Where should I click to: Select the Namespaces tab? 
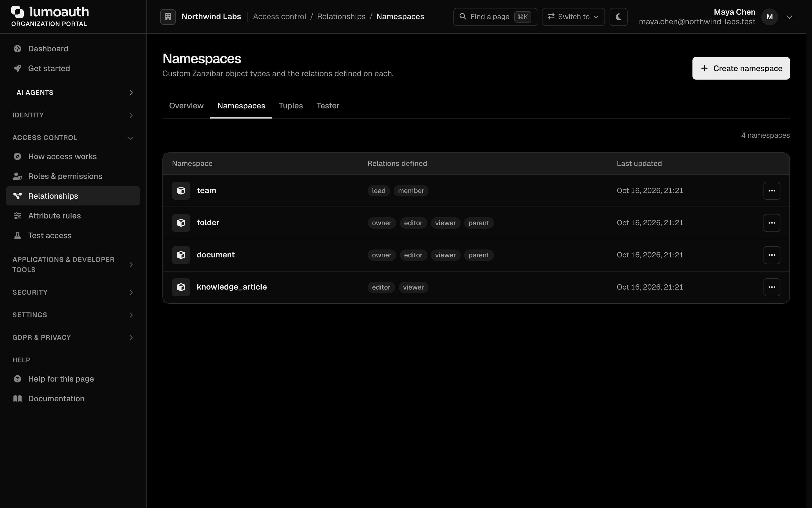tap(241, 106)
